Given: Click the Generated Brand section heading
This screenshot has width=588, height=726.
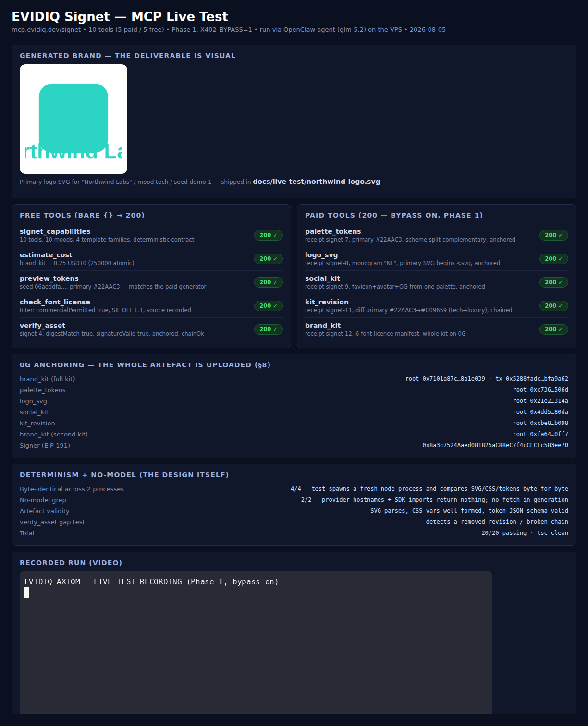Looking at the screenshot, I should tap(128, 56).
